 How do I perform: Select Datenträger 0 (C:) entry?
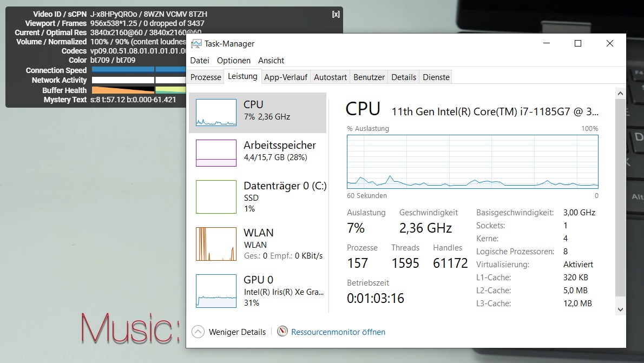[x=258, y=197]
